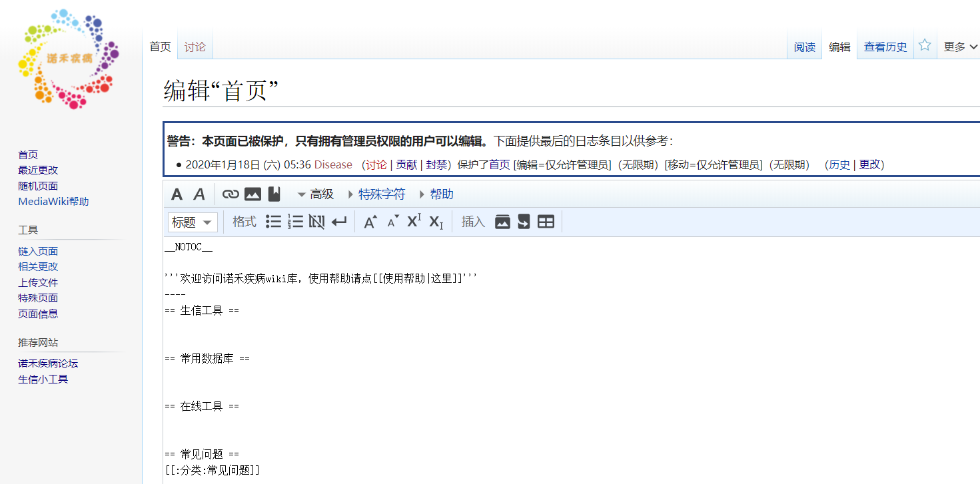Insert reference using bookmark icon

[274, 194]
